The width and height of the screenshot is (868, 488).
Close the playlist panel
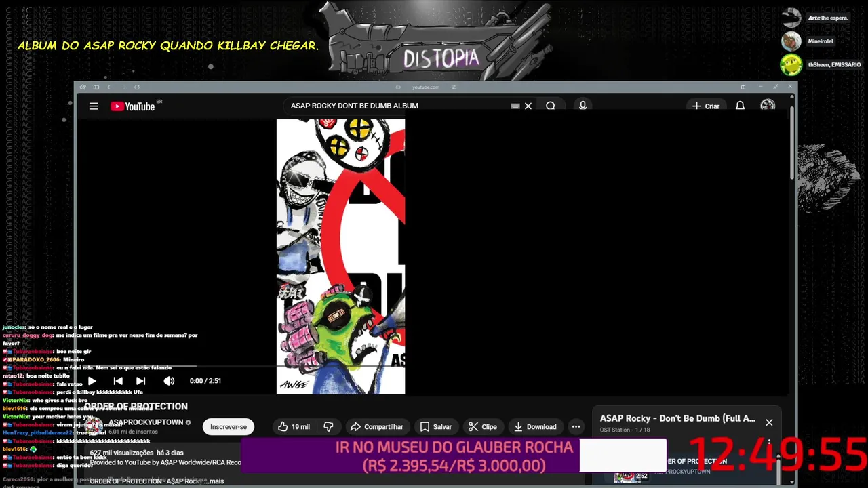pos(769,422)
